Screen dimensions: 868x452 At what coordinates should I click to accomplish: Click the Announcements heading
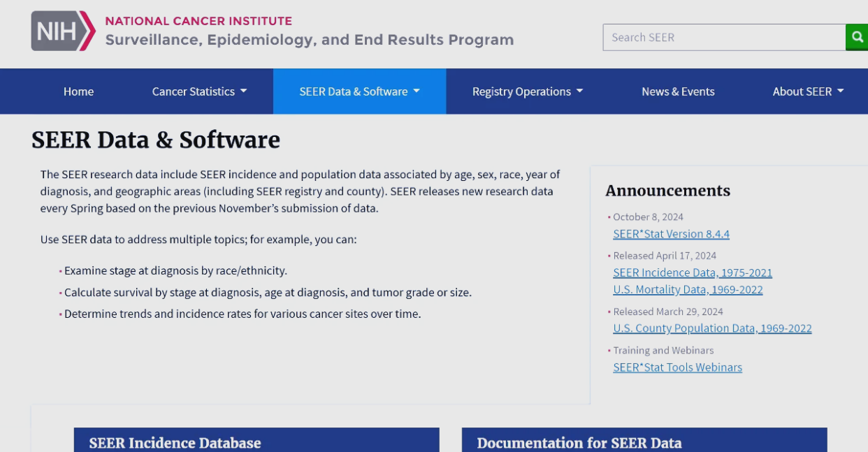(667, 191)
